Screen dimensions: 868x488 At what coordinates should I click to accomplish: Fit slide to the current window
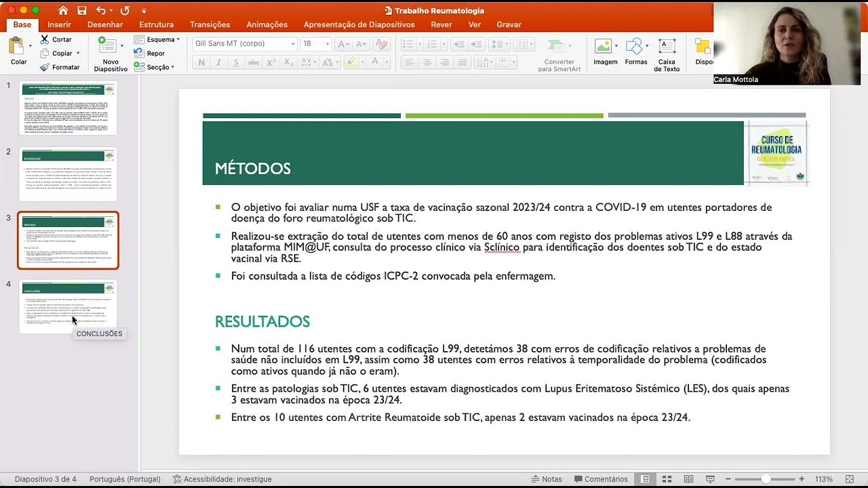850,479
